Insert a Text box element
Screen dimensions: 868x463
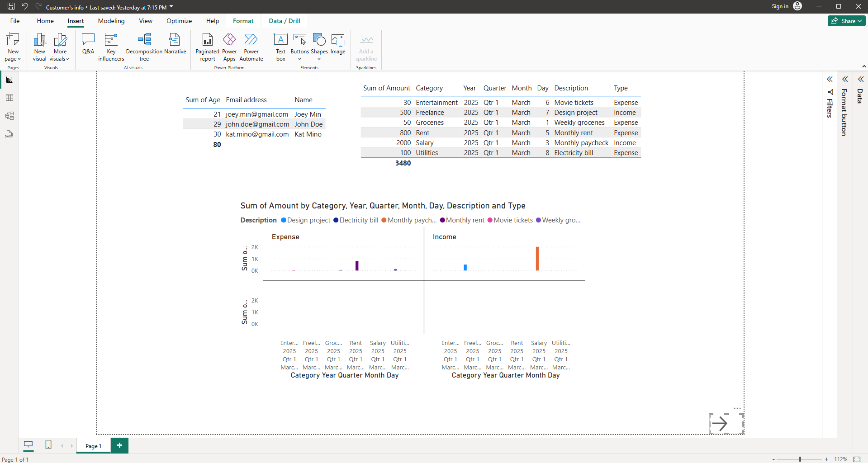click(x=280, y=47)
